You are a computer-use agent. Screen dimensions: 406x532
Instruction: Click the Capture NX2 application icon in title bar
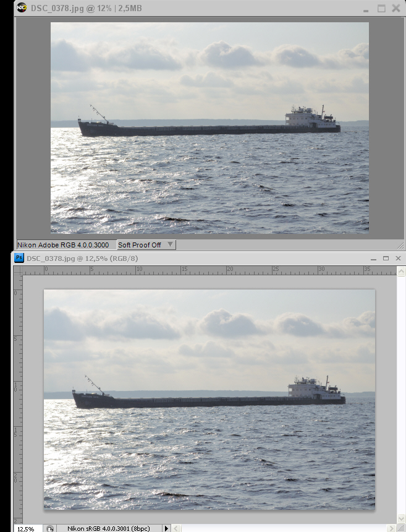click(x=22, y=8)
